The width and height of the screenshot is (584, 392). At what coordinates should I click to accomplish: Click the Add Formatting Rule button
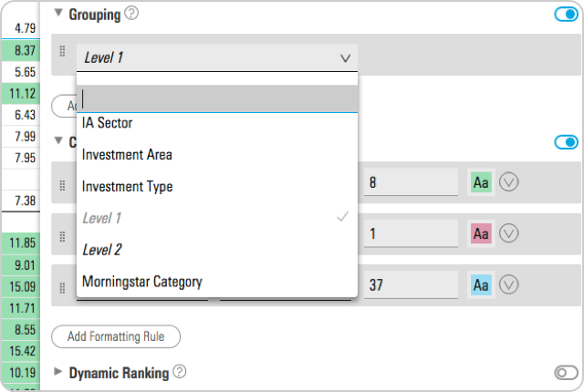pos(116,336)
